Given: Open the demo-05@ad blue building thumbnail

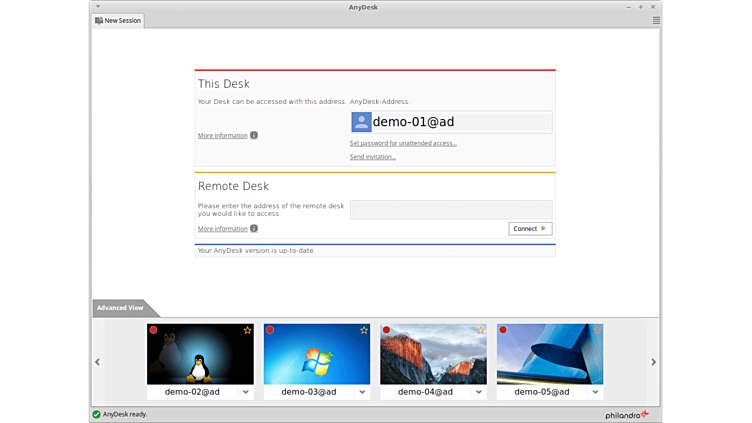Looking at the screenshot, I should [x=550, y=354].
